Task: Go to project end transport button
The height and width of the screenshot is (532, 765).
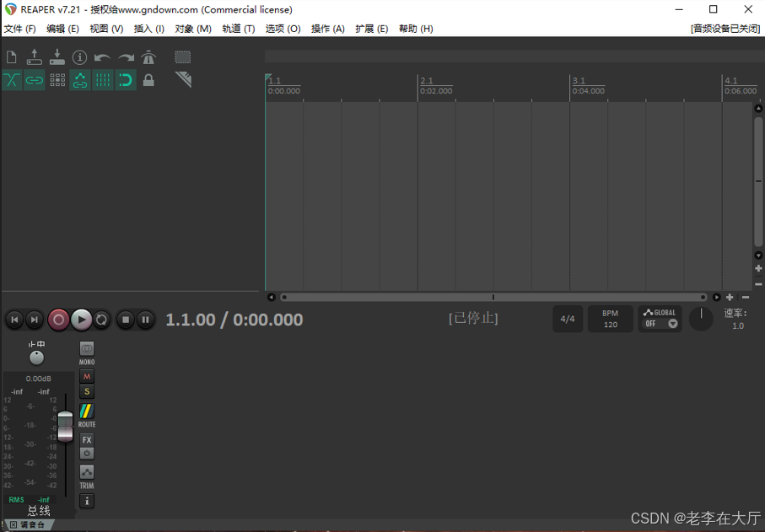Action: coord(34,320)
